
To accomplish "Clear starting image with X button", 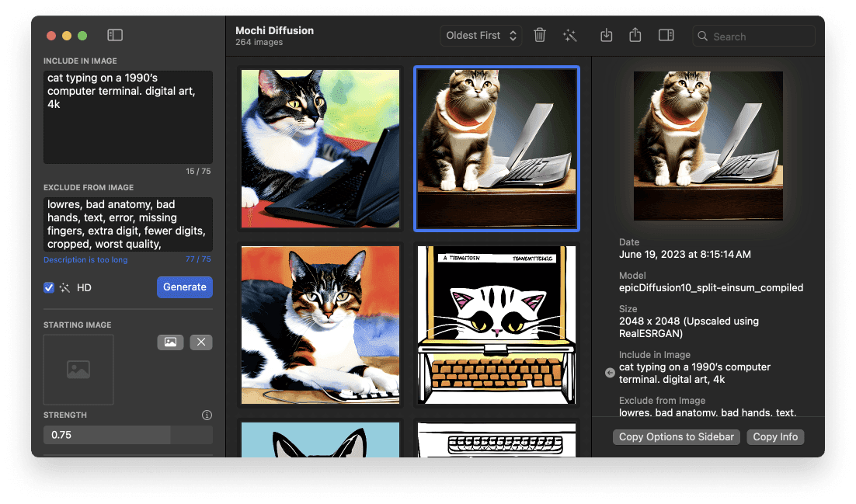I will 201,342.
